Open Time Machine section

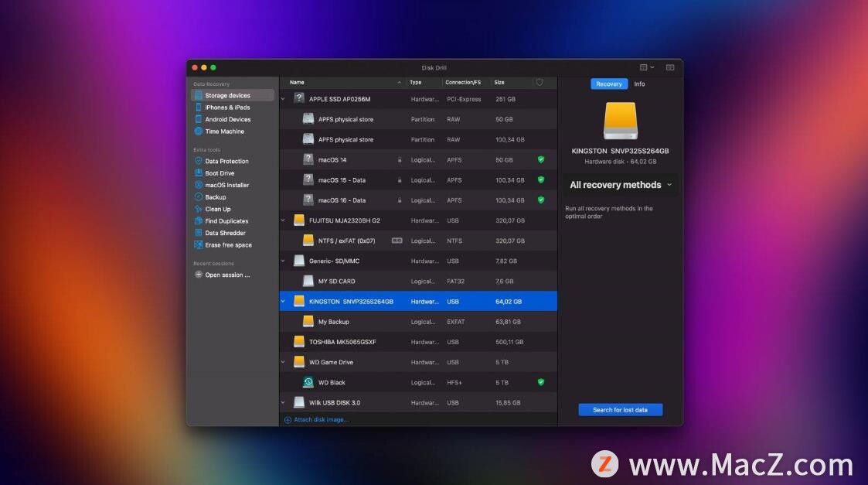coord(224,131)
